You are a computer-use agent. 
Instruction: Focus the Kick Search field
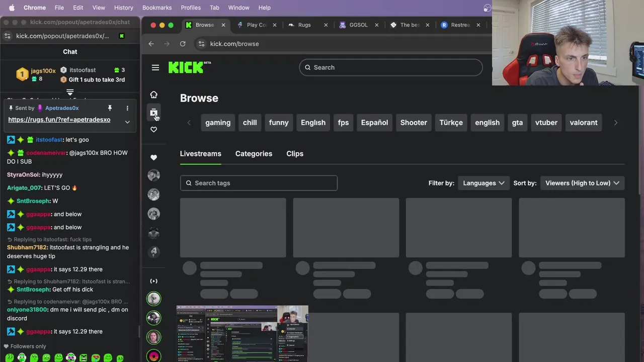[x=391, y=67]
